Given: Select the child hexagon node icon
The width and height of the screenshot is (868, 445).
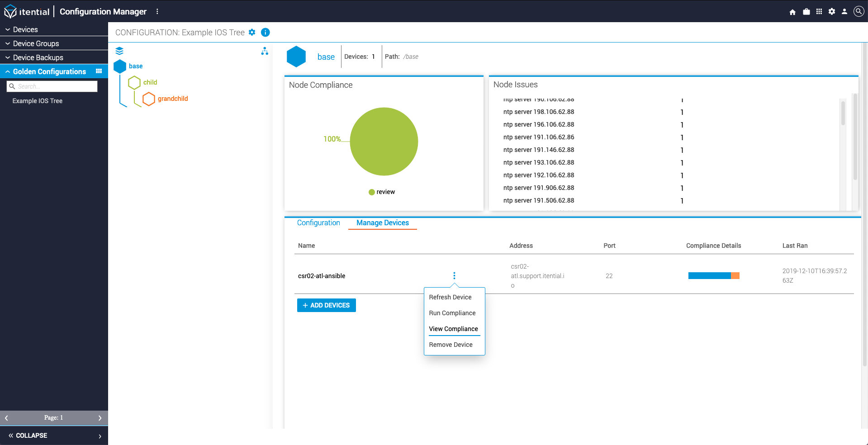Looking at the screenshot, I should [134, 82].
